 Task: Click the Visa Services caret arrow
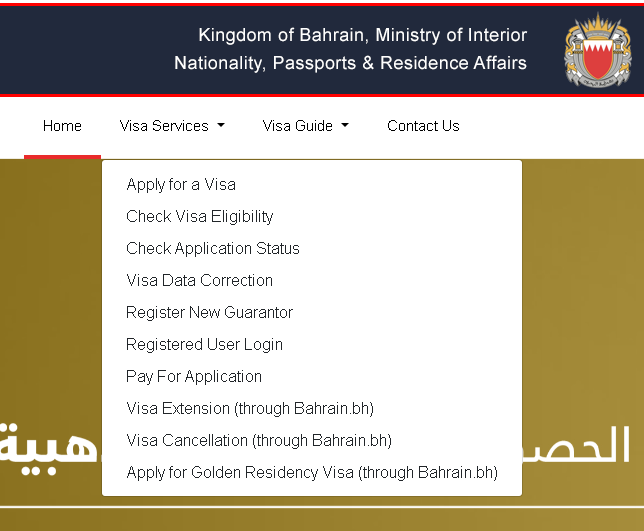(221, 126)
